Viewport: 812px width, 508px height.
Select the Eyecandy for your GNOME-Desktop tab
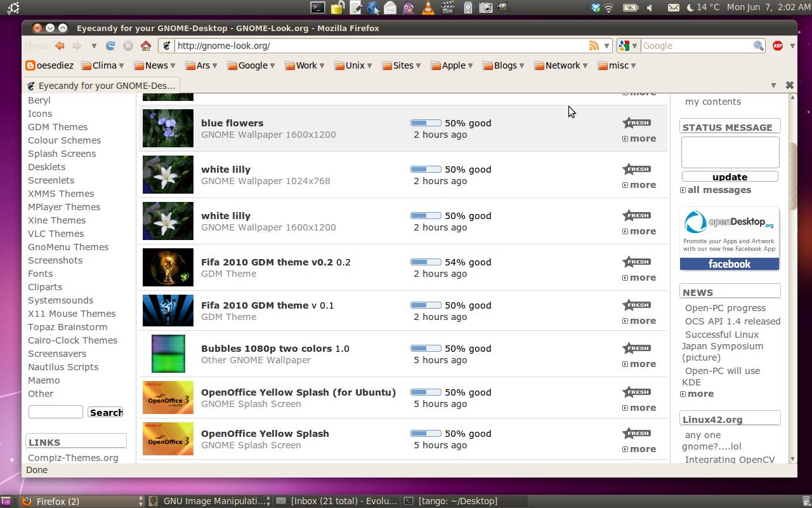pyautogui.click(x=101, y=85)
